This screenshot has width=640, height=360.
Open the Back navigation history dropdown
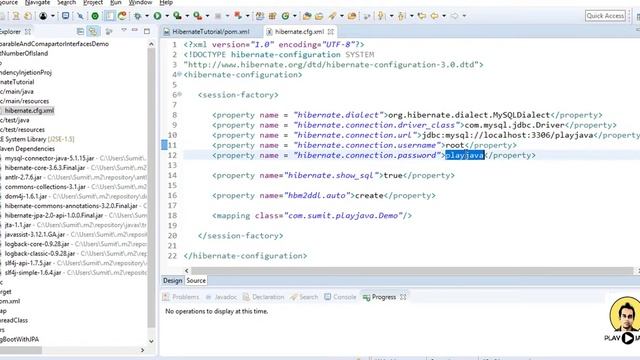[444, 16]
